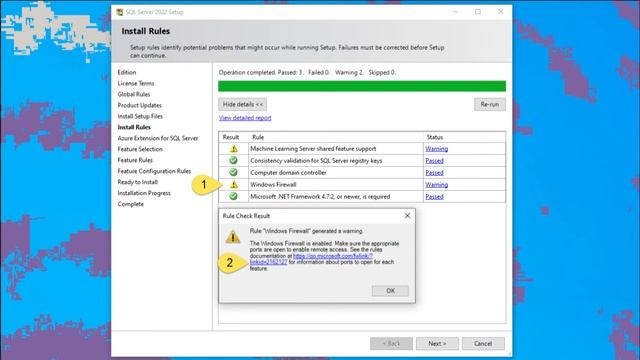Maximize the SQL Server Setup window
640x360 pixels.
coord(478,12)
